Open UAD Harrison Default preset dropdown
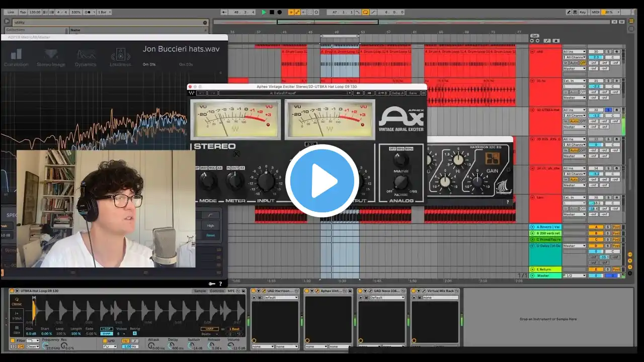 [x=280, y=298]
